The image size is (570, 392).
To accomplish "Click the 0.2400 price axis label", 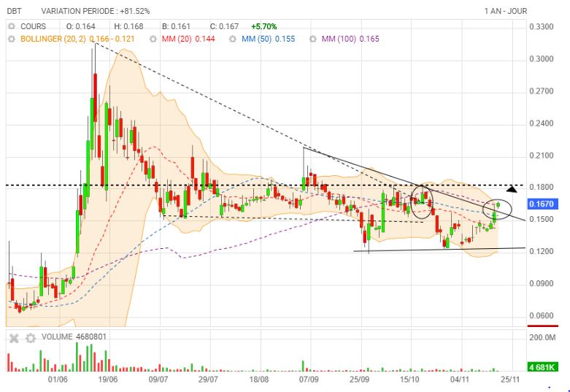I will (x=542, y=123).
